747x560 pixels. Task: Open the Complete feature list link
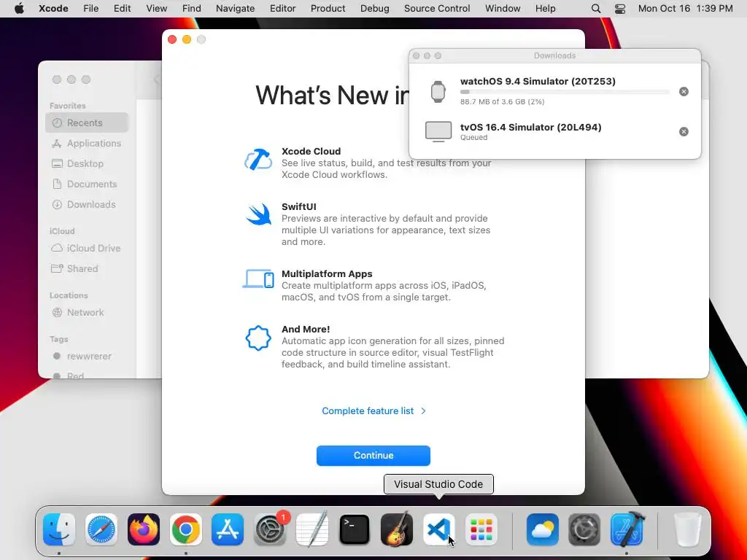pos(373,411)
